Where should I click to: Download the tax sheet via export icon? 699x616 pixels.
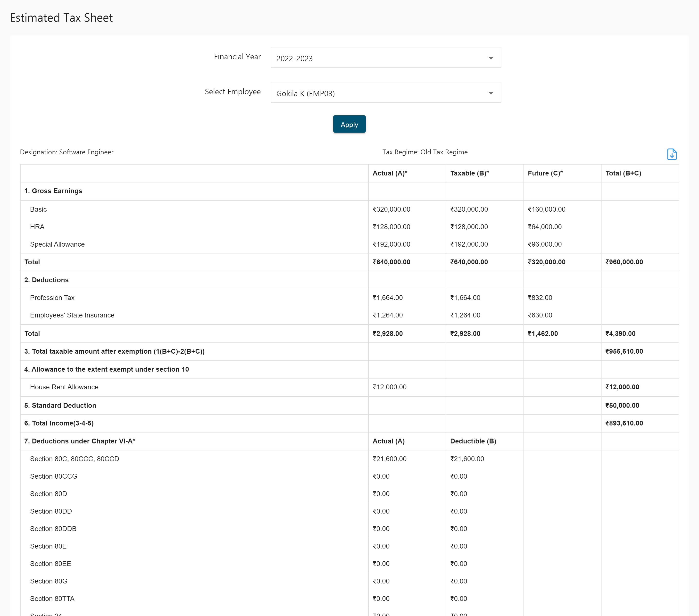pyautogui.click(x=672, y=154)
